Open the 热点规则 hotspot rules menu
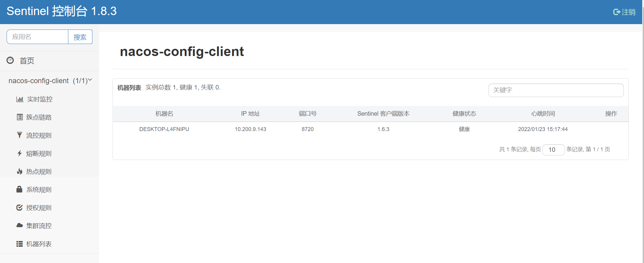Image resolution: width=644 pixels, height=263 pixels. point(39,171)
